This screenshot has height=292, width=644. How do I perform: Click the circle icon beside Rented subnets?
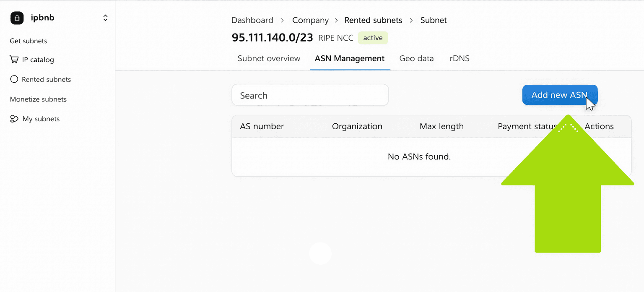click(14, 79)
